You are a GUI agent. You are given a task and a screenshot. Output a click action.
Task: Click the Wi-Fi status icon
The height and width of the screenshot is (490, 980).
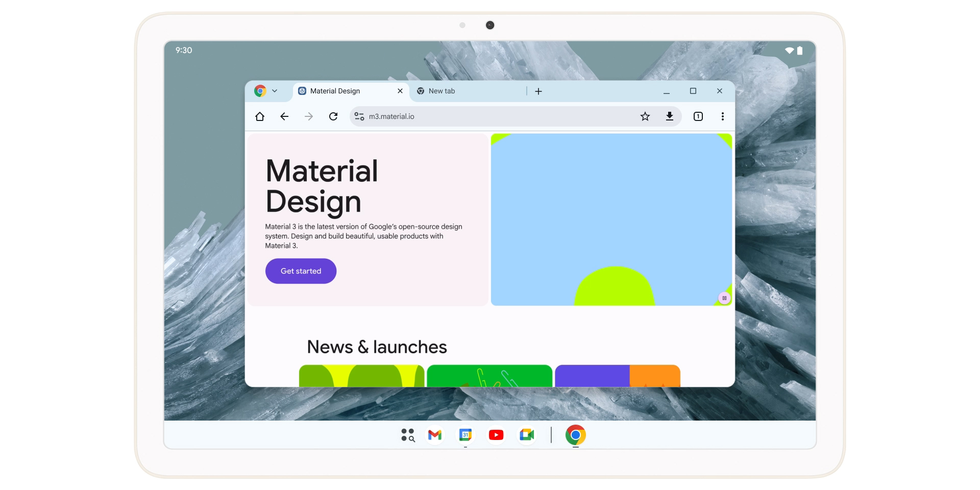click(x=790, y=51)
